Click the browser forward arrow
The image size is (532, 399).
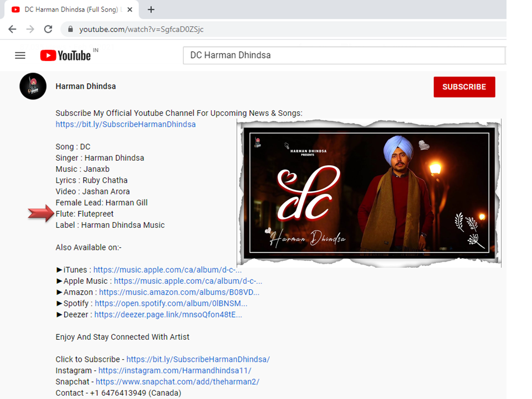point(30,29)
